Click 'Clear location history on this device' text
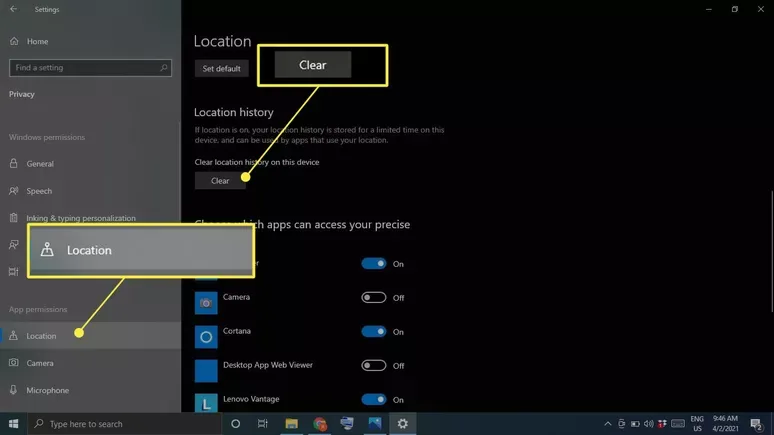The image size is (774, 435). 257,162
